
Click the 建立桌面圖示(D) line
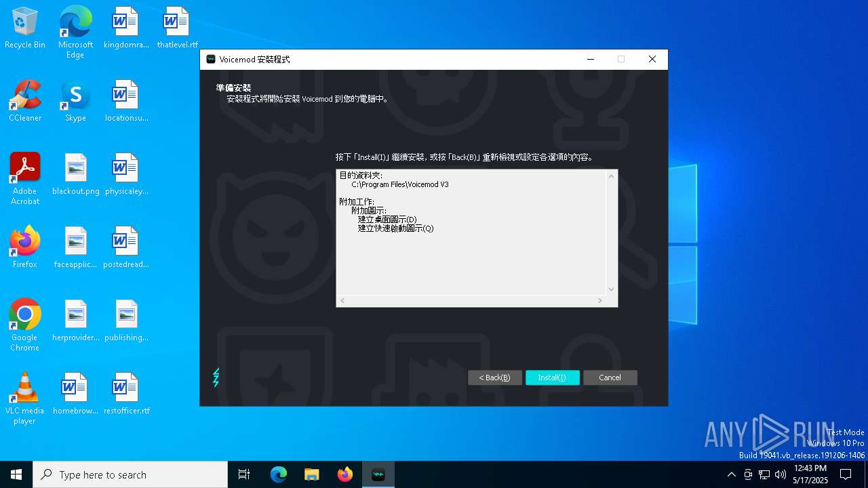point(387,220)
